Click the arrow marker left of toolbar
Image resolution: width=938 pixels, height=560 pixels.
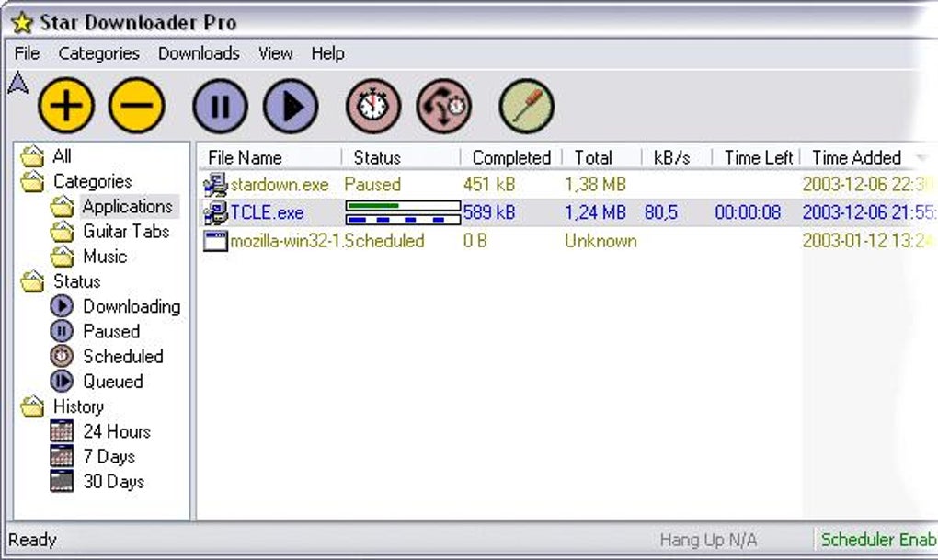pos(18,83)
